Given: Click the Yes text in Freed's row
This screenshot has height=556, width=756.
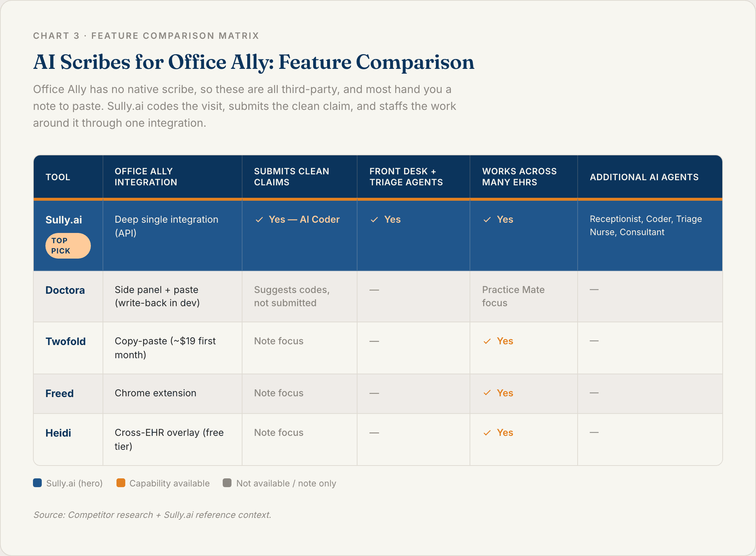Looking at the screenshot, I should point(505,393).
